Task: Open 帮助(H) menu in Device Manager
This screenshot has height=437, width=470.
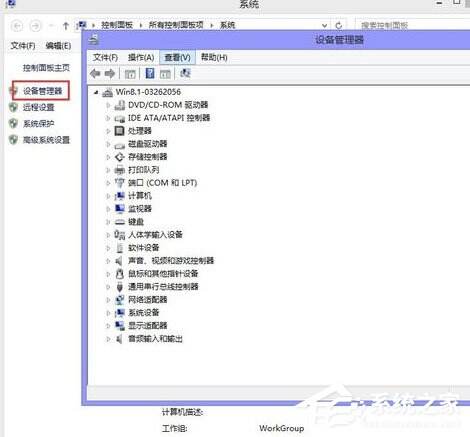Action: (x=214, y=57)
